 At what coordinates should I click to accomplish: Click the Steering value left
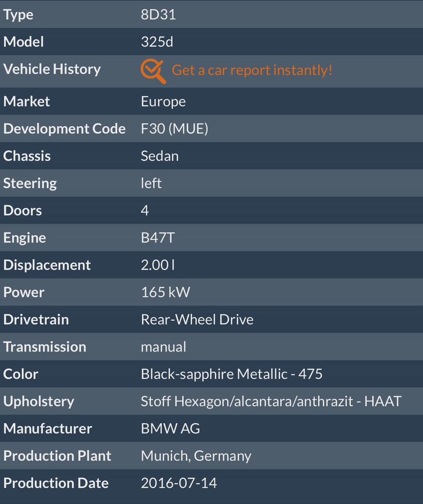(x=151, y=183)
